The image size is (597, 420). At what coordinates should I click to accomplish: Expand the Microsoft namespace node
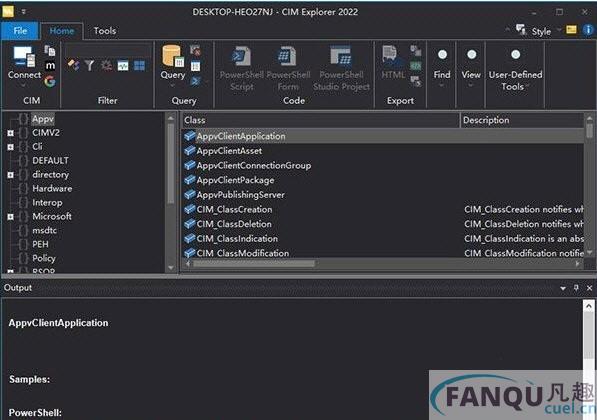(x=11, y=217)
